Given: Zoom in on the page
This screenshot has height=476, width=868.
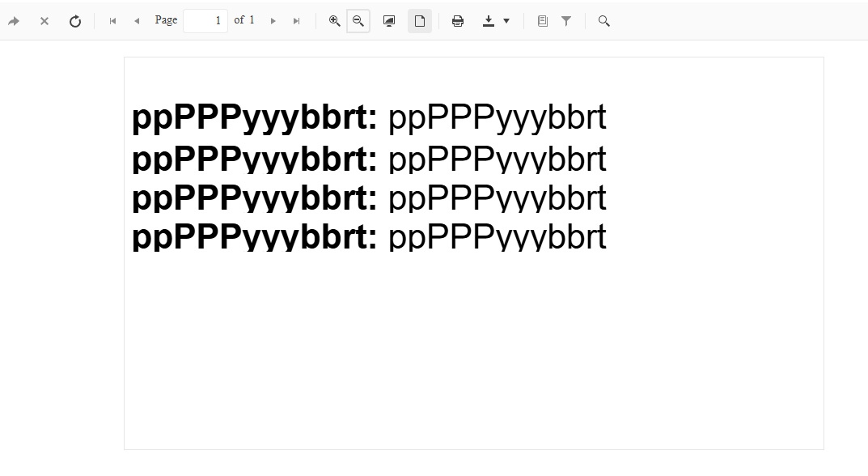Looking at the screenshot, I should pos(334,21).
